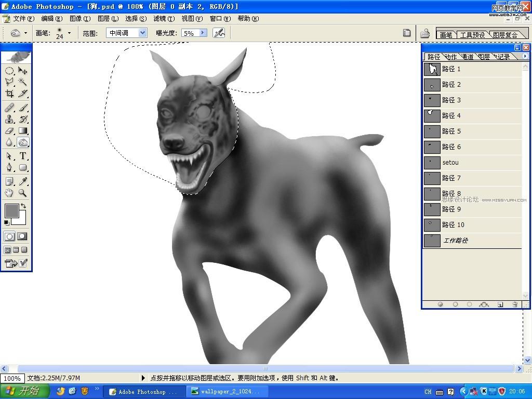Select the Elliptical Marquee tool

click(x=9, y=71)
